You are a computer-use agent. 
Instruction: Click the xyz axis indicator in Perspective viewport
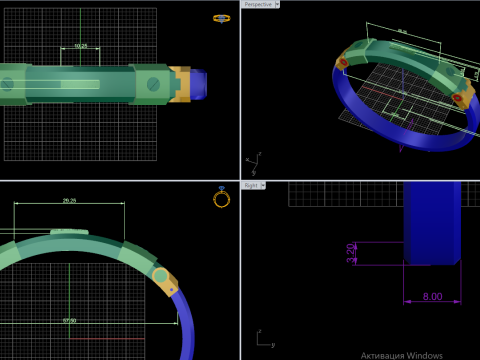[x=254, y=163]
